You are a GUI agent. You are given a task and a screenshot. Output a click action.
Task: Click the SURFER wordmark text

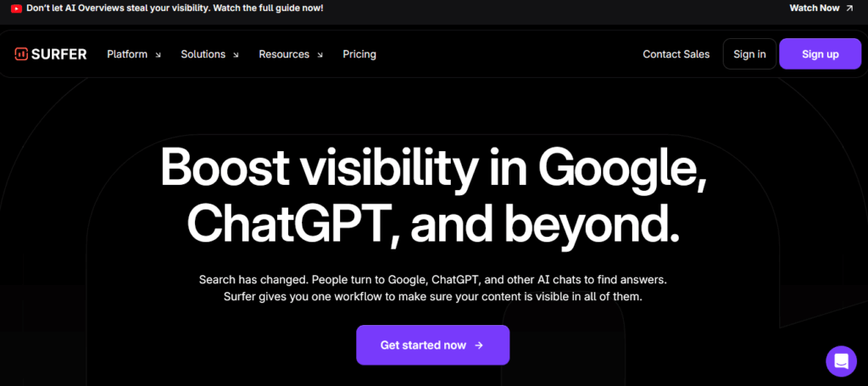tap(58, 54)
